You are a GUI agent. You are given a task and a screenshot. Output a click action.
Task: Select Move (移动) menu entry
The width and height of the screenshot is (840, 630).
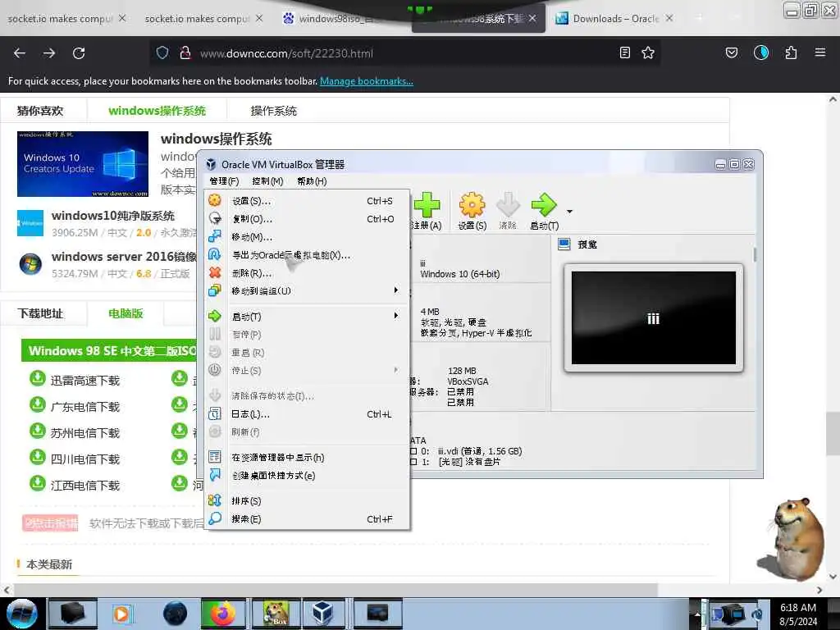pos(308,237)
